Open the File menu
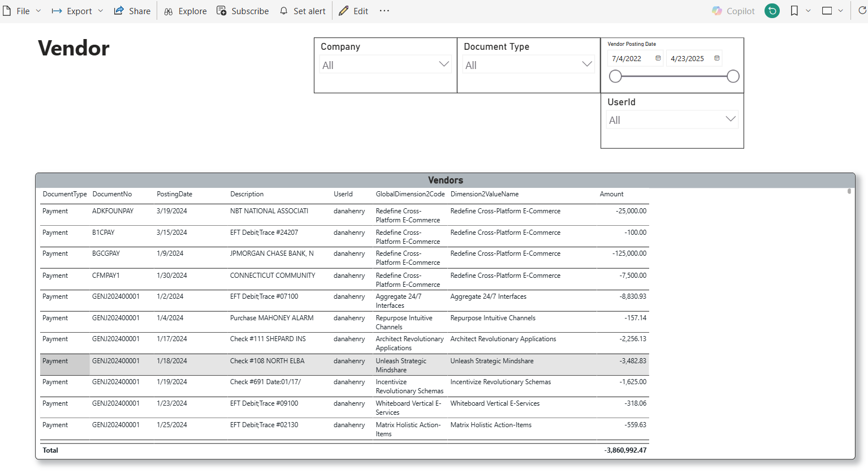Viewport: 868px width, 473px height. click(22, 11)
